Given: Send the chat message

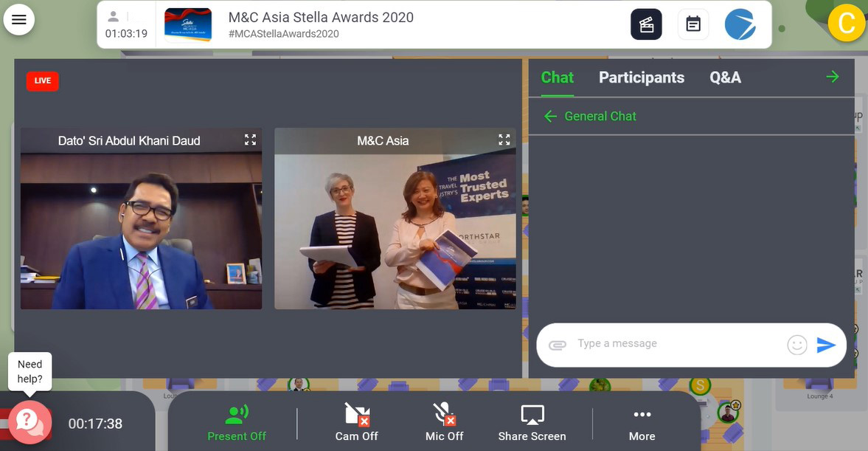Looking at the screenshot, I should tap(826, 345).
